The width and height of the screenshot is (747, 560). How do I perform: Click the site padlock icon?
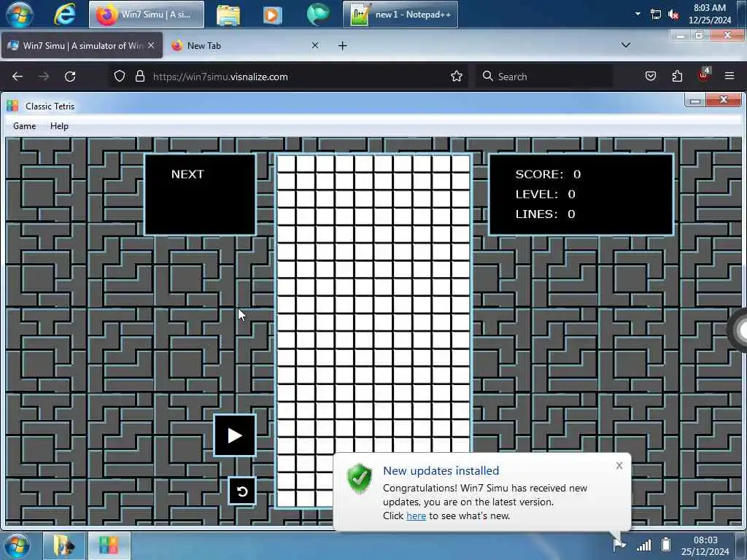[x=139, y=76]
